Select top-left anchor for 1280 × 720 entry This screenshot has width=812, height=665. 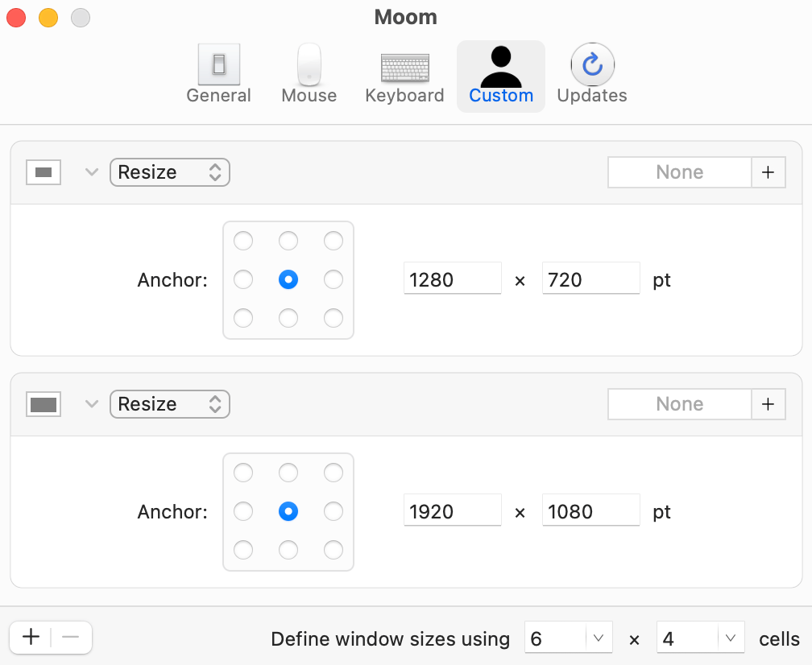tap(243, 241)
